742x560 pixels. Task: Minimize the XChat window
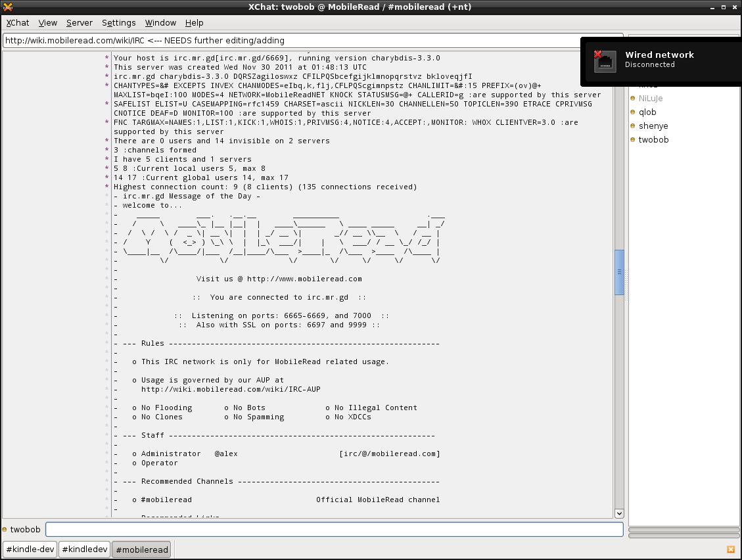click(x=712, y=7)
